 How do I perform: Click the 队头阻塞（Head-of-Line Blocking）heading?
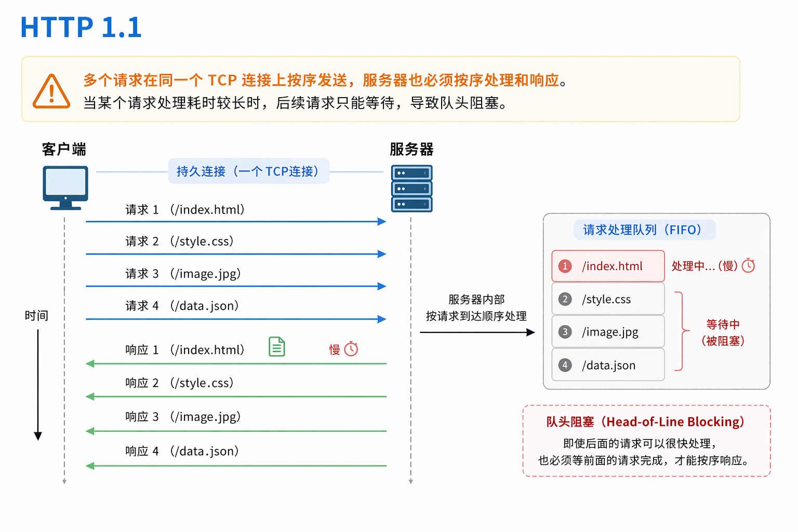click(646, 422)
